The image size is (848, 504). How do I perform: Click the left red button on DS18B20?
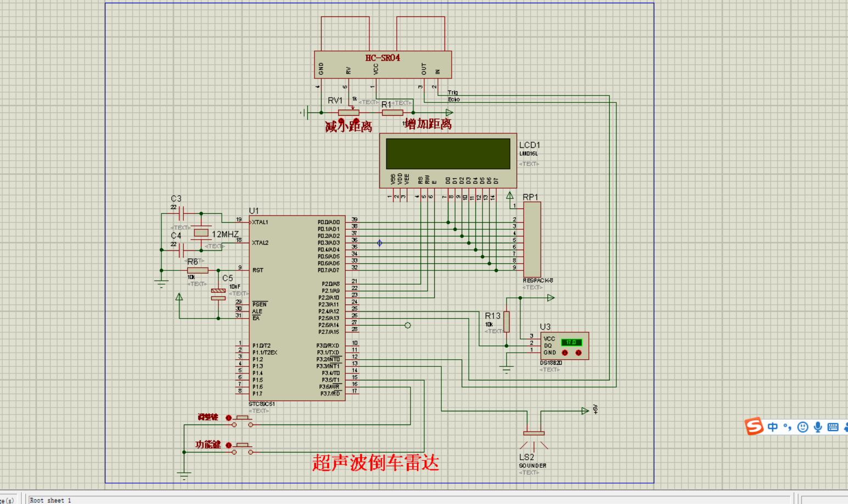[x=565, y=353]
